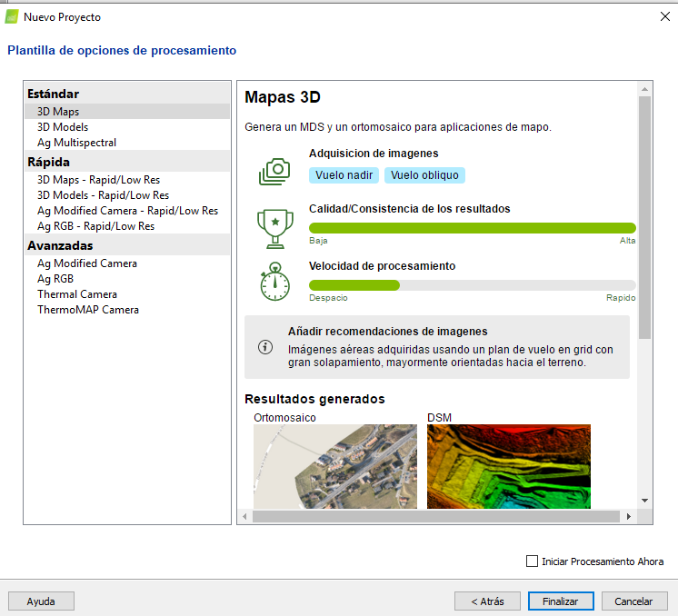678x616 pixels.
Task: Select the 3D Models template
Action: pyautogui.click(x=127, y=127)
